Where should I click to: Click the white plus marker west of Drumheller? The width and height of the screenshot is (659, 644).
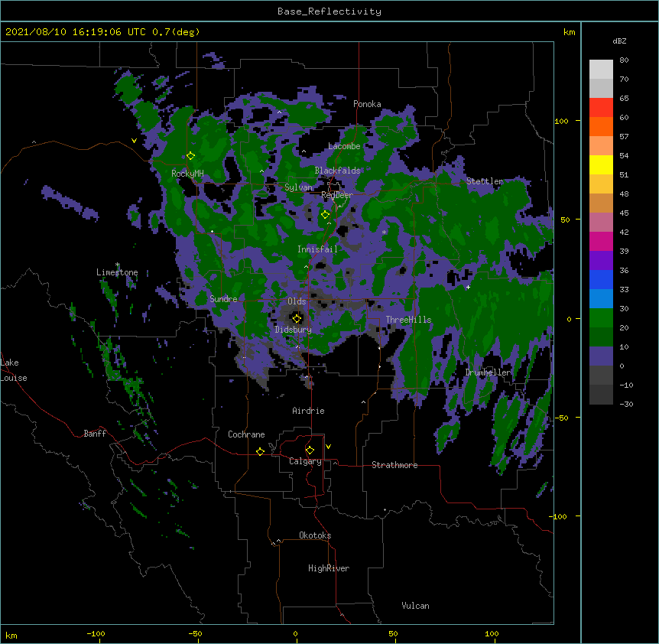[x=468, y=287]
